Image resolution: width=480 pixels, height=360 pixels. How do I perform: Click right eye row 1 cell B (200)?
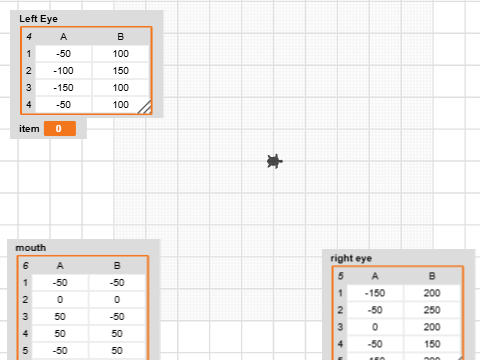432,293
